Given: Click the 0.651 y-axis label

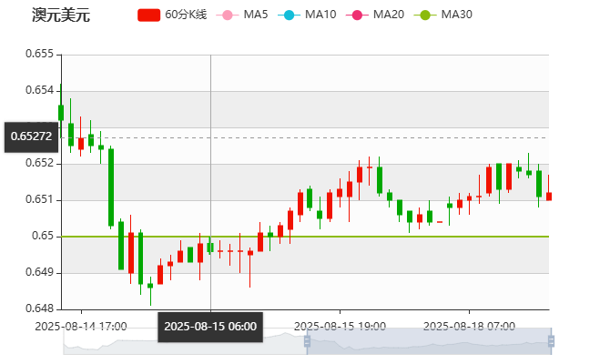Looking at the screenshot, I should (x=40, y=199).
